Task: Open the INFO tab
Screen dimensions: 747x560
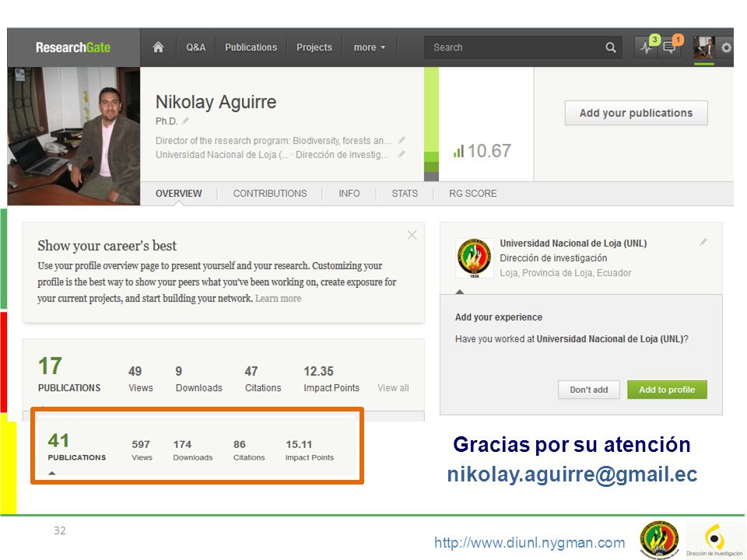Action: [x=349, y=194]
